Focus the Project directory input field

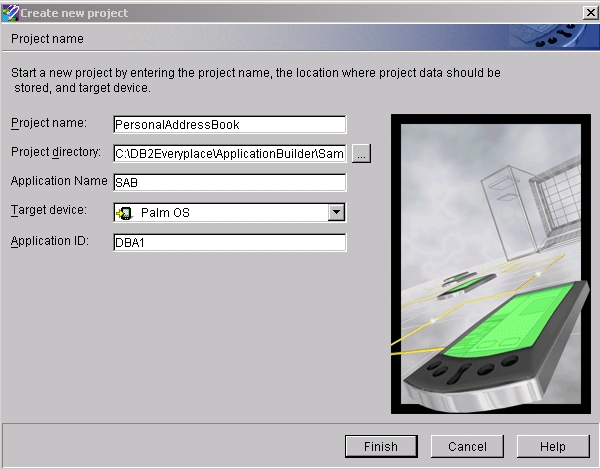pyautogui.click(x=230, y=153)
